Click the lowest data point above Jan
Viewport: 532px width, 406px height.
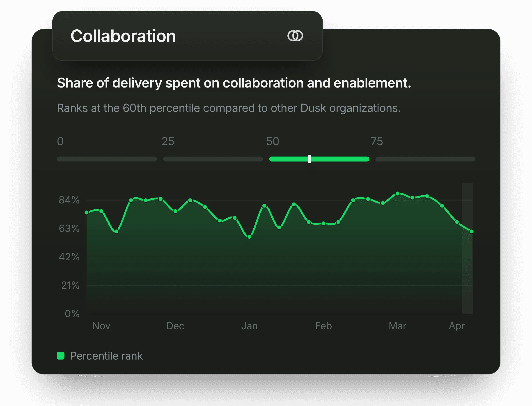[250, 237]
